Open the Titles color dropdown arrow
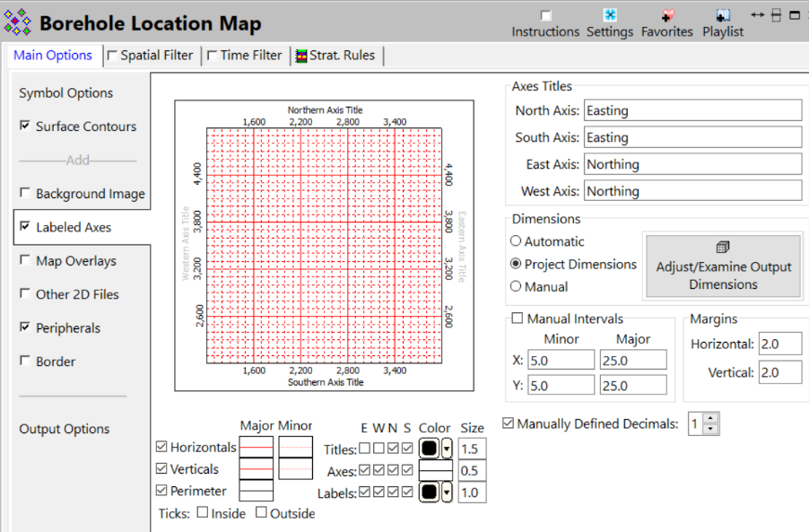 pos(447,449)
